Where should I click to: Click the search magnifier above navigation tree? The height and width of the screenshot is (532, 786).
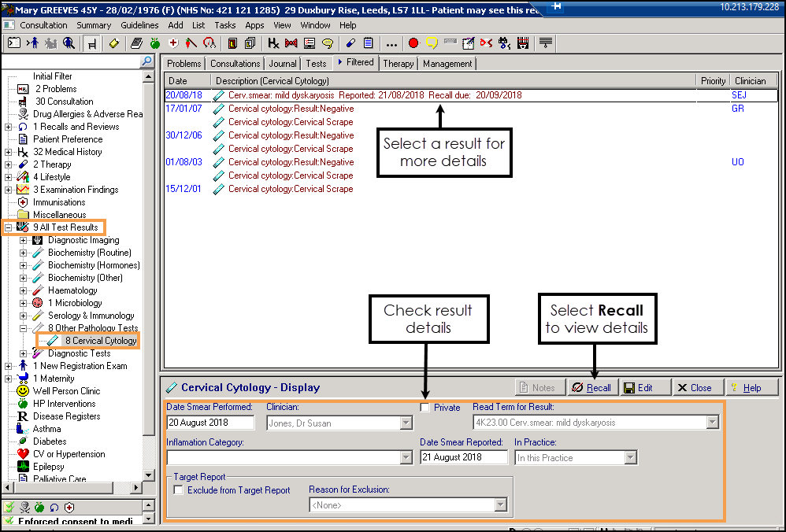pos(146,61)
